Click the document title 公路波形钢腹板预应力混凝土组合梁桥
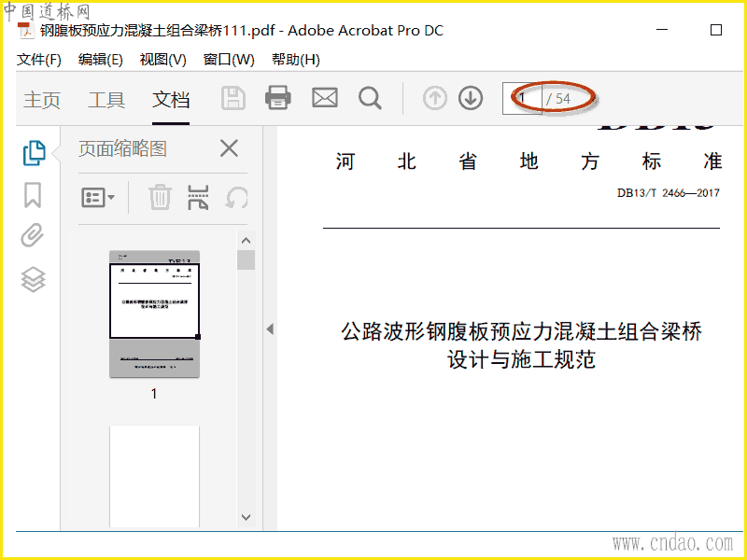Screen dimensions: 747x560 coord(522,331)
